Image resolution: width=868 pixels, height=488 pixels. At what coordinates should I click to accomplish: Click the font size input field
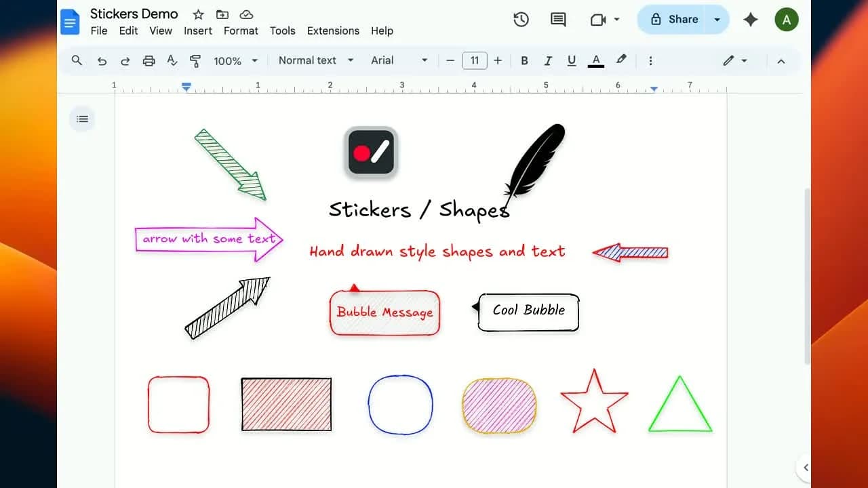(x=475, y=61)
